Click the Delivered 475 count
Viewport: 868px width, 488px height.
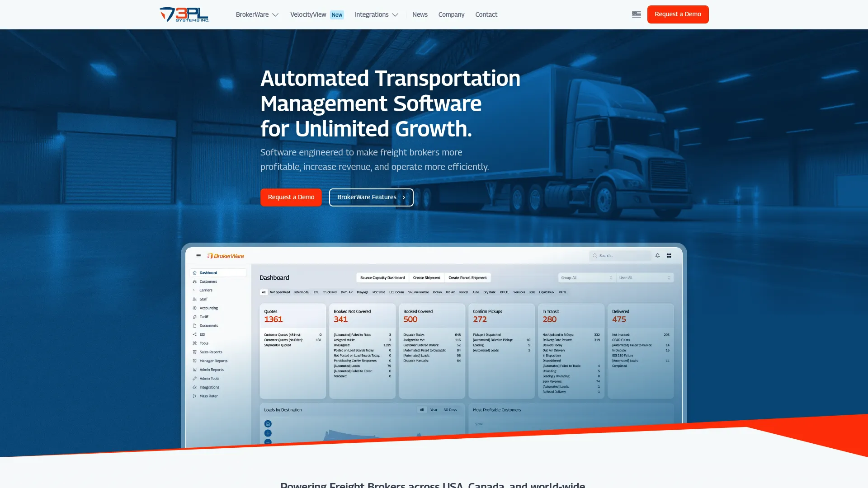pos(619,319)
